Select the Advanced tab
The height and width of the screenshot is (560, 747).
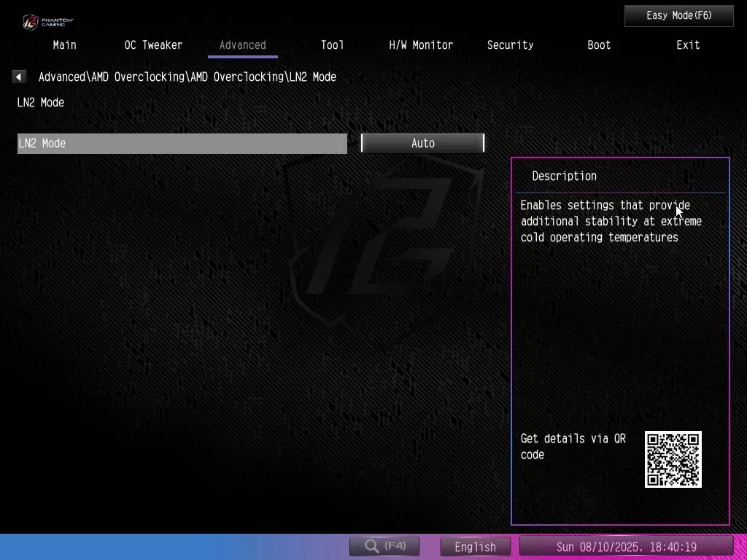(x=242, y=45)
